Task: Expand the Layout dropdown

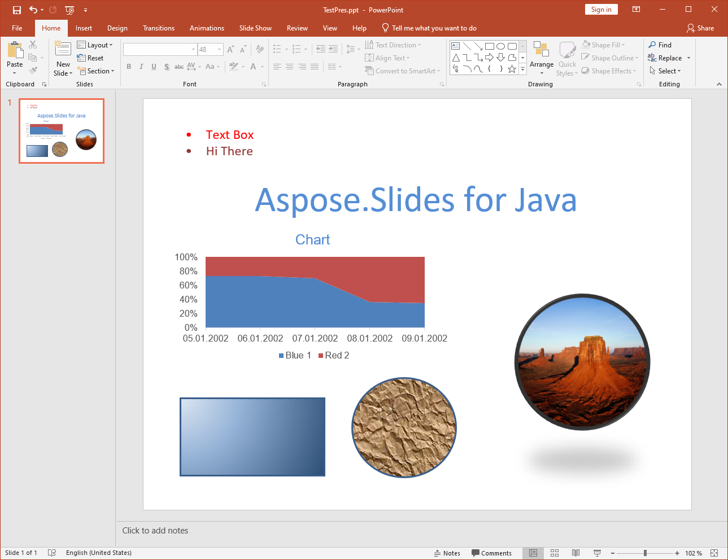Action: click(95, 45)
